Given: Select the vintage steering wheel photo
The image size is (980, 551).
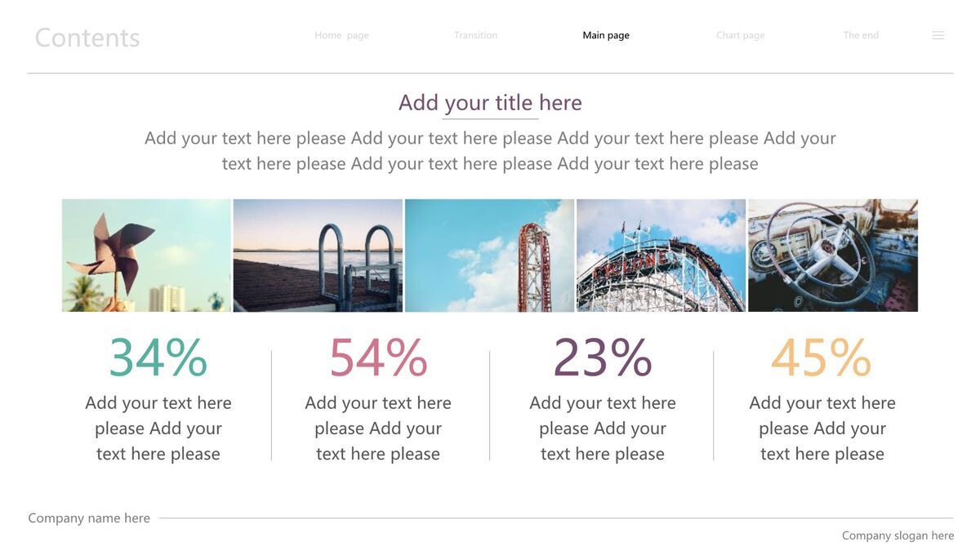Looking at the screenshot, I should pyautogui.click(x=833, y=256).
